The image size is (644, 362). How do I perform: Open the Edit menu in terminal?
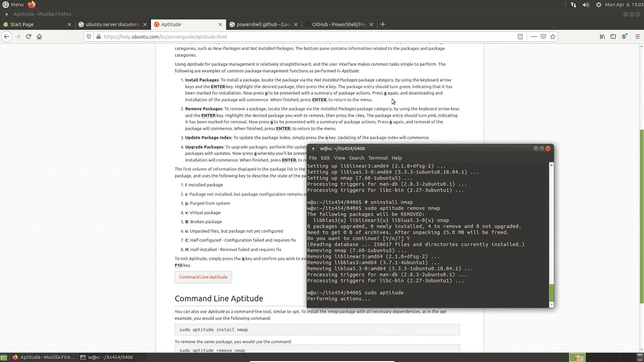click(x=326, y=158)
